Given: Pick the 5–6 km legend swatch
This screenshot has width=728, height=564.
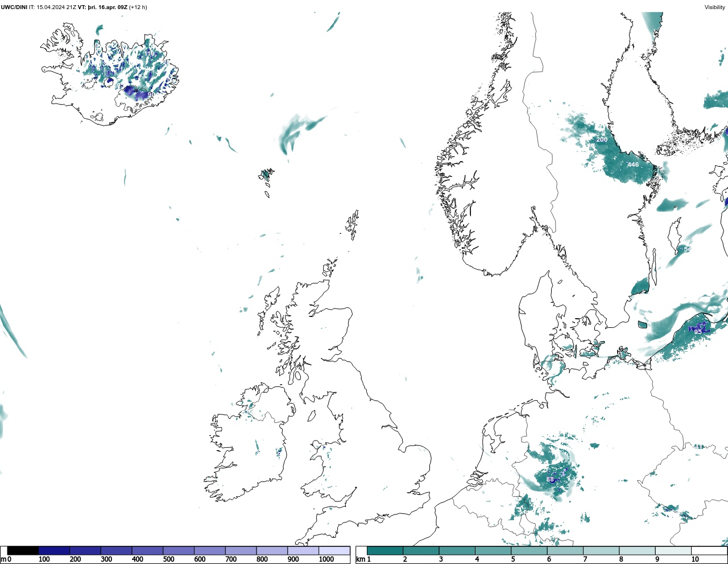Looking at the screenshot, I should [x=529, y=551].
